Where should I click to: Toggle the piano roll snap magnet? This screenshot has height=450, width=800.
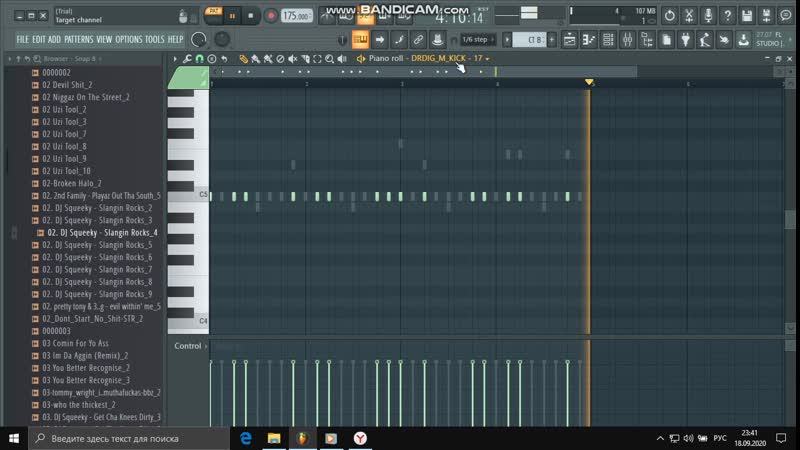tap(199, 59)
